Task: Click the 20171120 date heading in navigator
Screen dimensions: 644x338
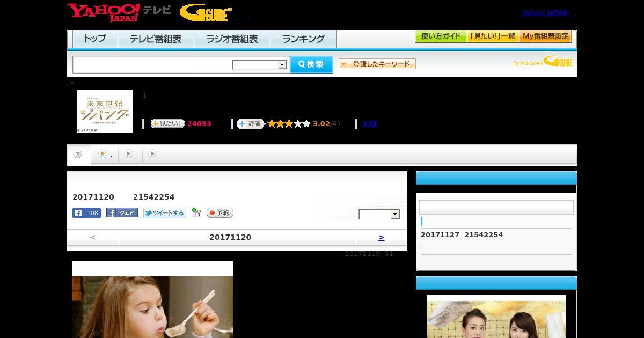Action: pyautogui.click(x=230, y=237)
